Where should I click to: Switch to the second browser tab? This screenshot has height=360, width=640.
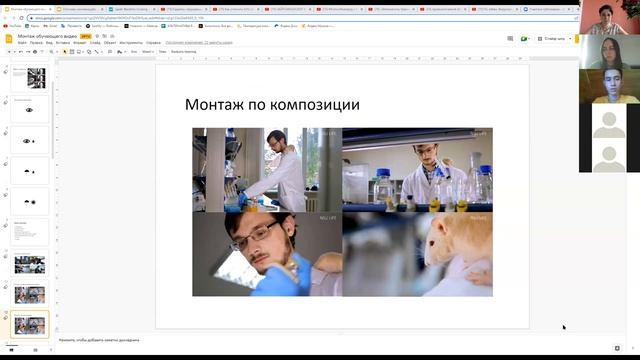[x=80, y=9]
